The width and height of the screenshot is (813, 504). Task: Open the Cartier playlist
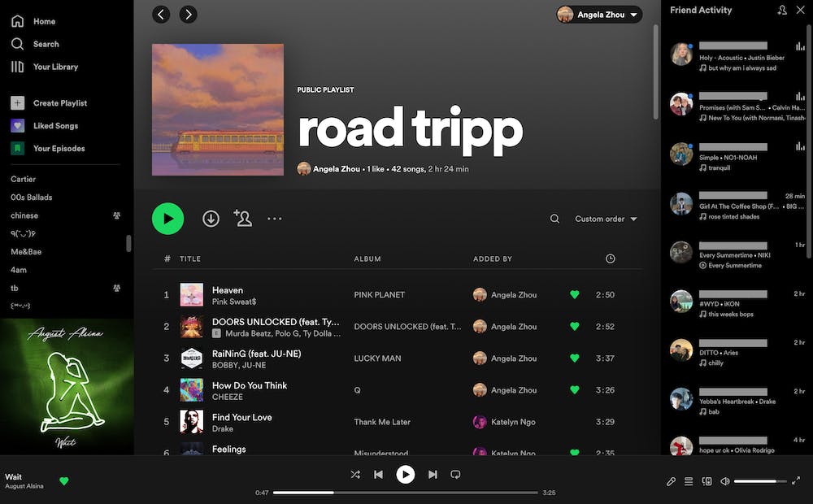[x=24, y=179]
